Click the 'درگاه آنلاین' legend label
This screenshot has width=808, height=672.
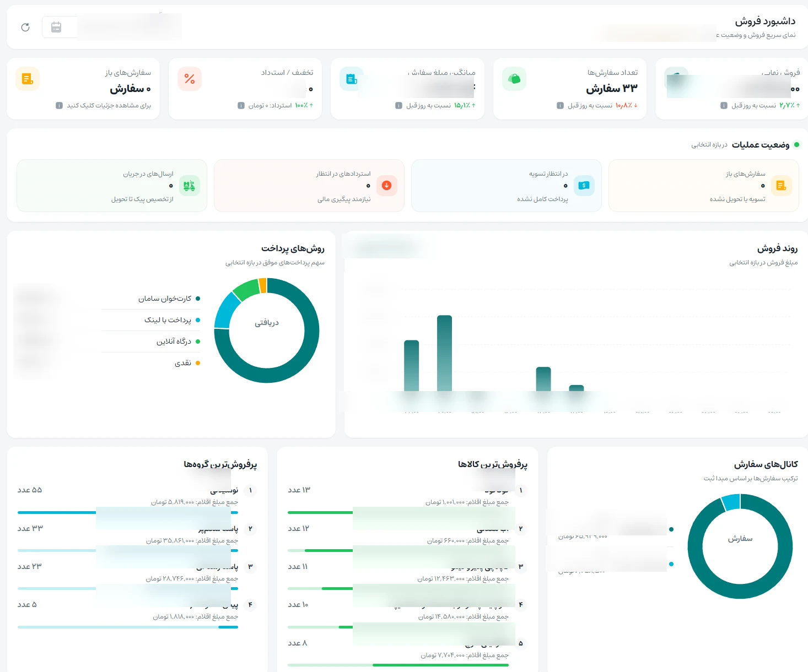click(174, 342)
